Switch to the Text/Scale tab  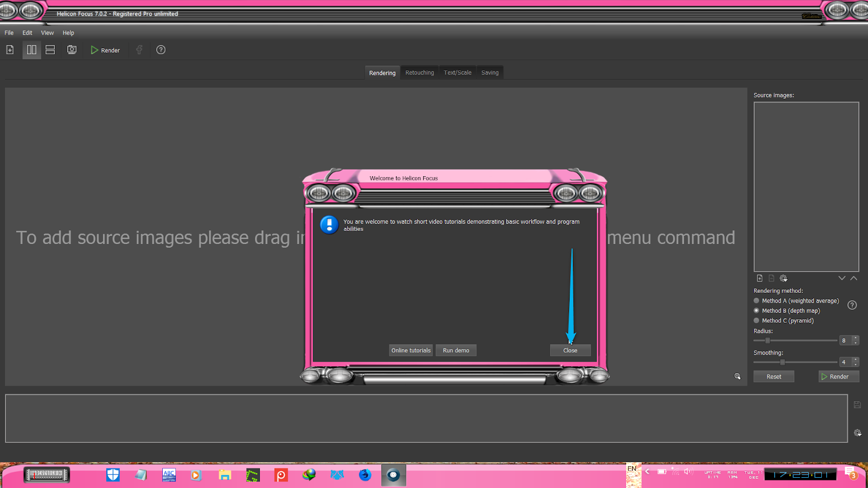457,73
